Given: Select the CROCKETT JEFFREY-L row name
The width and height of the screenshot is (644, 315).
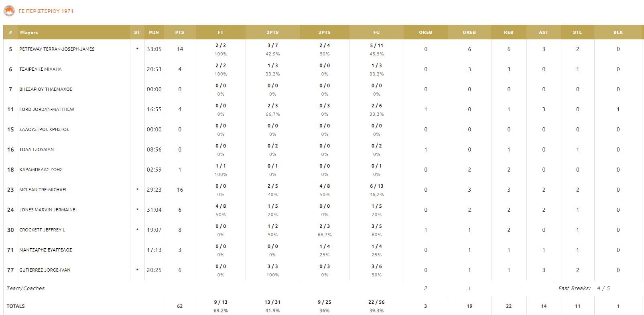Looking at the screenshot, I should click(42, 230).
